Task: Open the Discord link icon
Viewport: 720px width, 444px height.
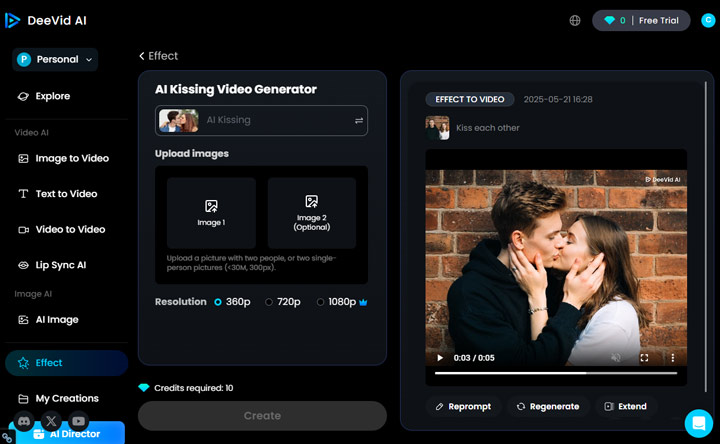Action: [24, 421]
